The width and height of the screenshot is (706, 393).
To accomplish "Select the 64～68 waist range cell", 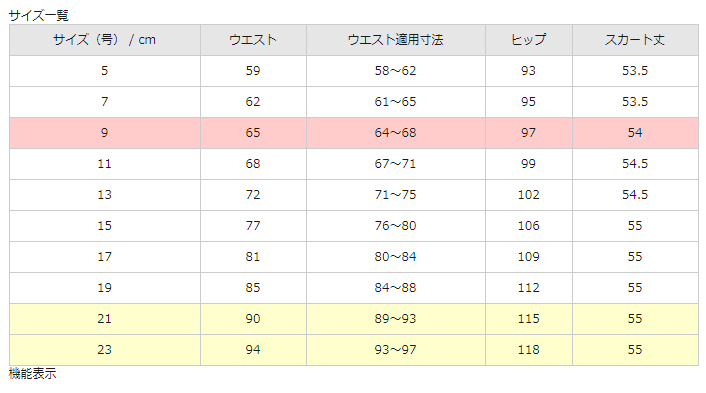I will pos(396,133).
